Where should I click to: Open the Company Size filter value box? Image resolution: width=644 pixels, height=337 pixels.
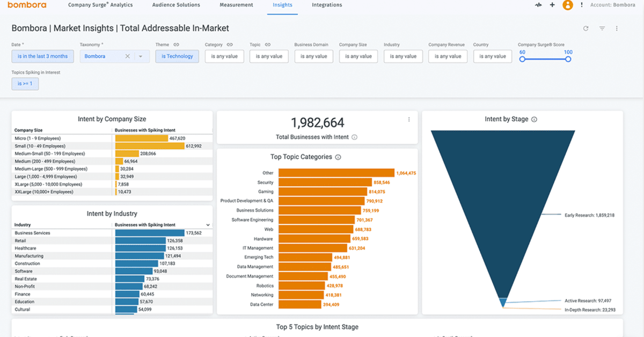(x=358, y=56)
